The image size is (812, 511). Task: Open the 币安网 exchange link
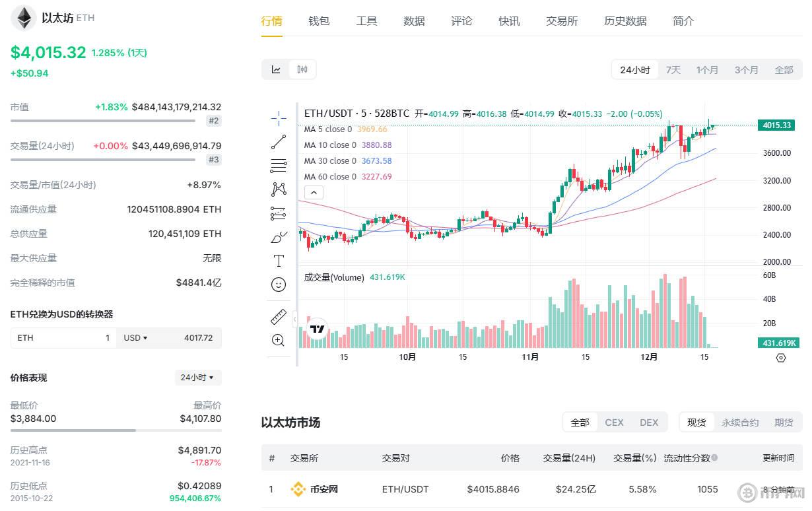point(323,490)
